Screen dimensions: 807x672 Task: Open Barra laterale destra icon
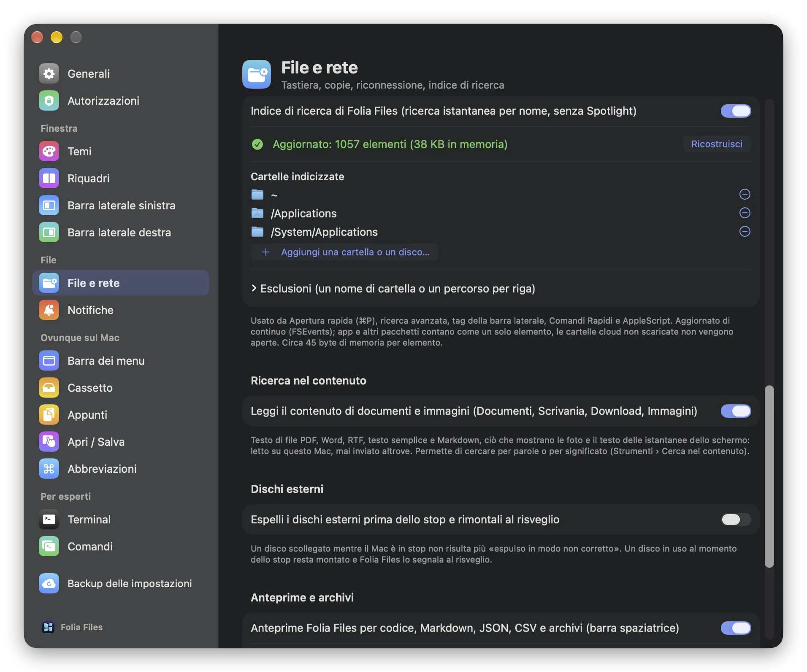pos(49,233)
